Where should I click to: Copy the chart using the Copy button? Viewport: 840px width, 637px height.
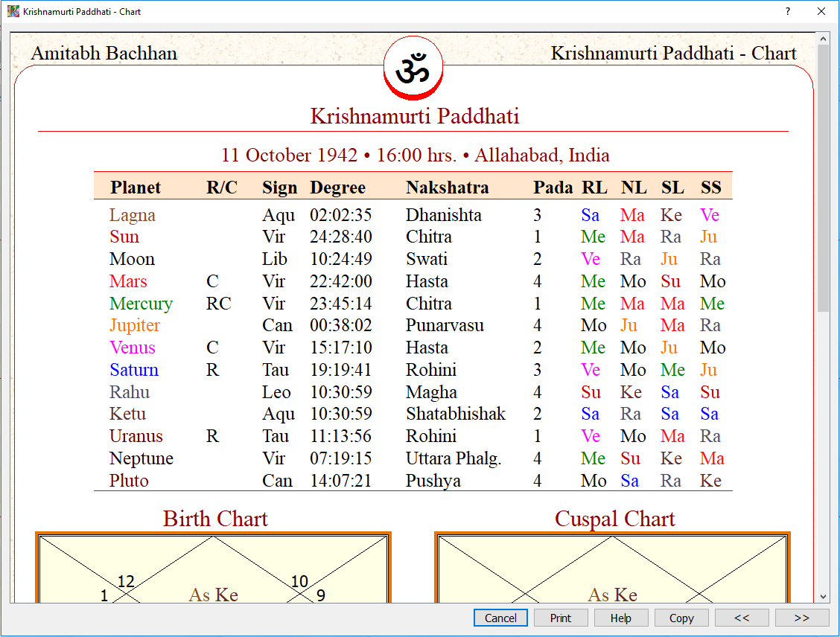pos(681,618)
